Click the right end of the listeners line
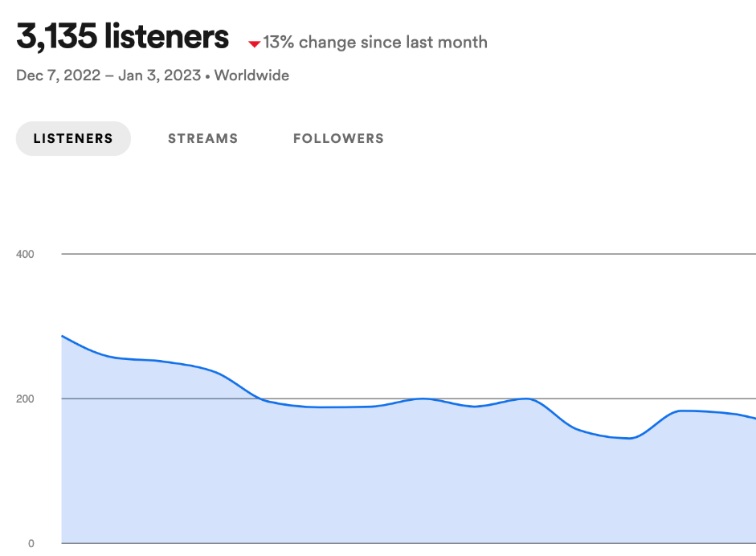 754,418
